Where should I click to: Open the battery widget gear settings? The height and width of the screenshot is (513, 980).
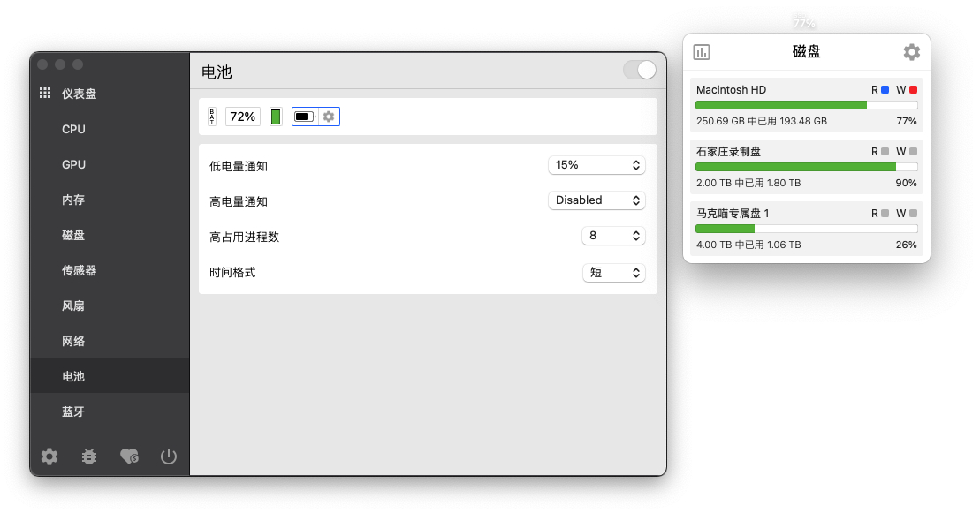(329, 117)
